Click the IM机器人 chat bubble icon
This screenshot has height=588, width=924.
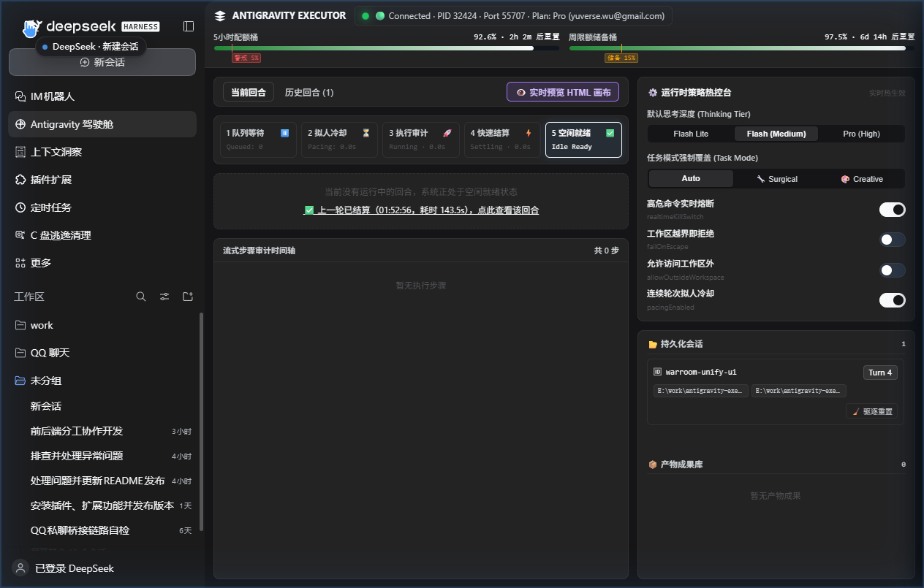point(20,96)
